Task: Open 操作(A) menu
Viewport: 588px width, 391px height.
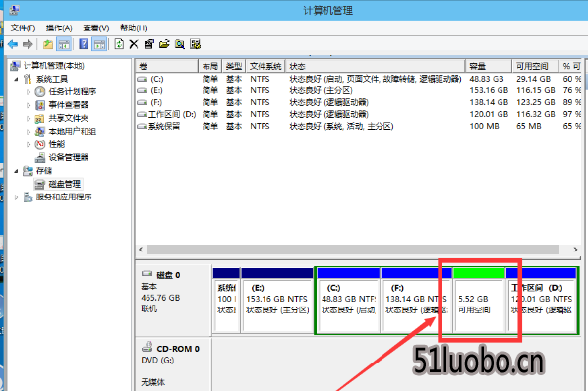Action: click(59, 28)
